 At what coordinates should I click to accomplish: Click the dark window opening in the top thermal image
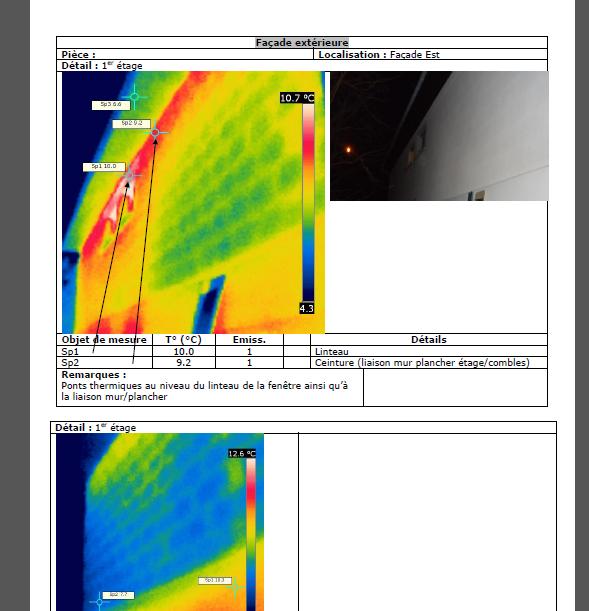(210, 302)
